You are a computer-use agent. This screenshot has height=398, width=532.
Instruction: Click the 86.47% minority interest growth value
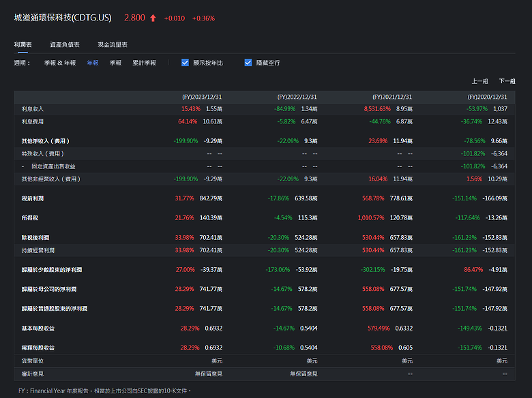pyautogui.click(x=473, y=269)
